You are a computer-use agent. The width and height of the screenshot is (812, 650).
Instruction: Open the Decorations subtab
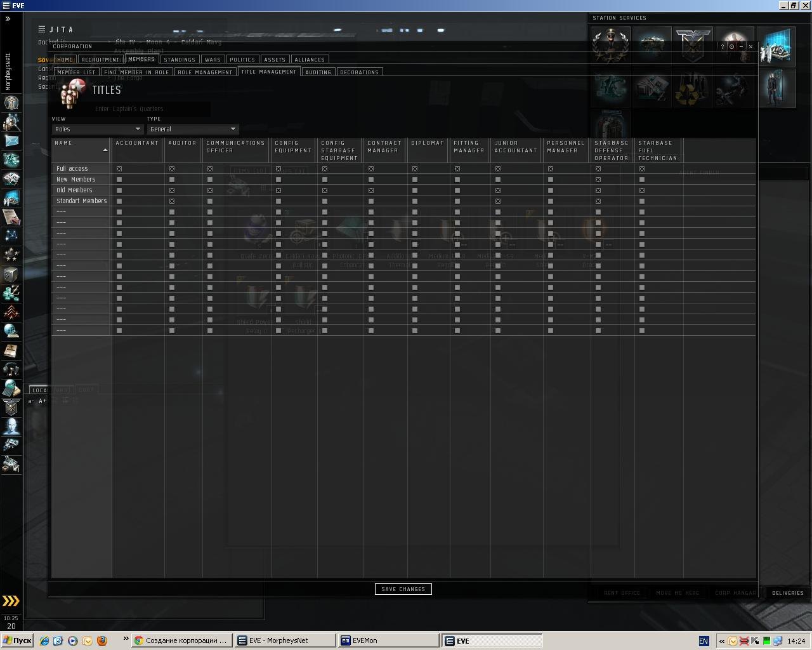click(x=359, y=72)
